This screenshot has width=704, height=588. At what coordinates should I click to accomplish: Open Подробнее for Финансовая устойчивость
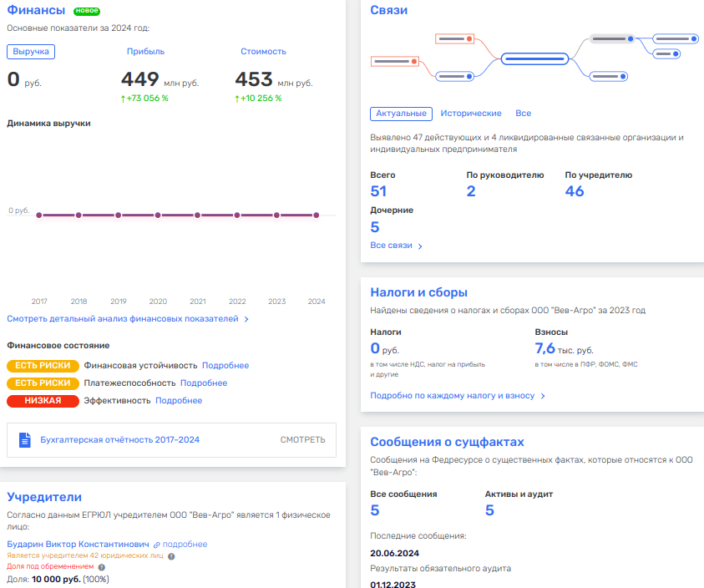click(x=225, y=366)
